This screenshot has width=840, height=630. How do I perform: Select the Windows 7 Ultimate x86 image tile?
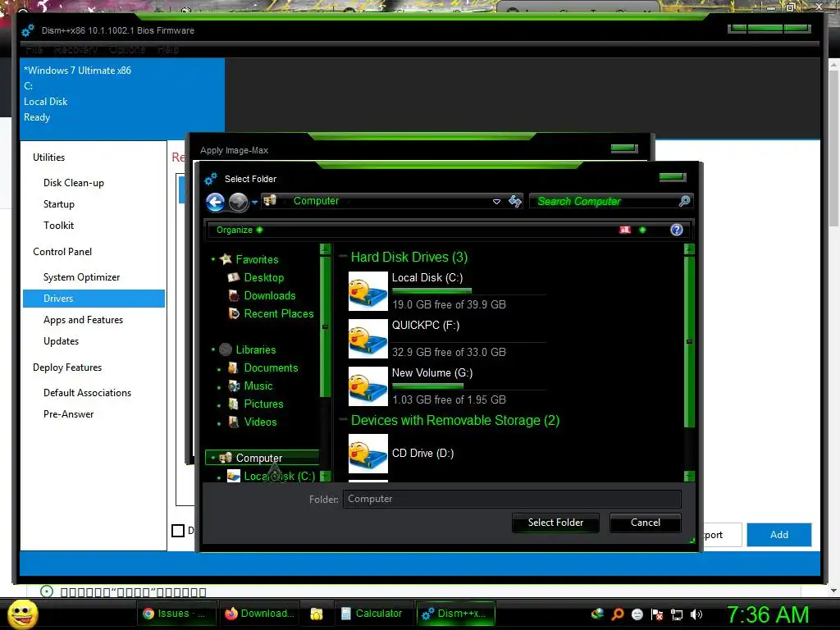pyautogui.click(x=122, y=98)
